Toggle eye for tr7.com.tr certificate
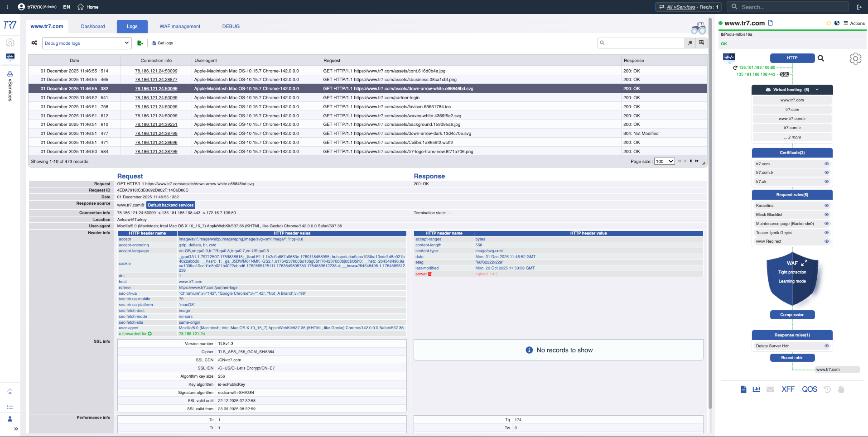 coord(826,173)
